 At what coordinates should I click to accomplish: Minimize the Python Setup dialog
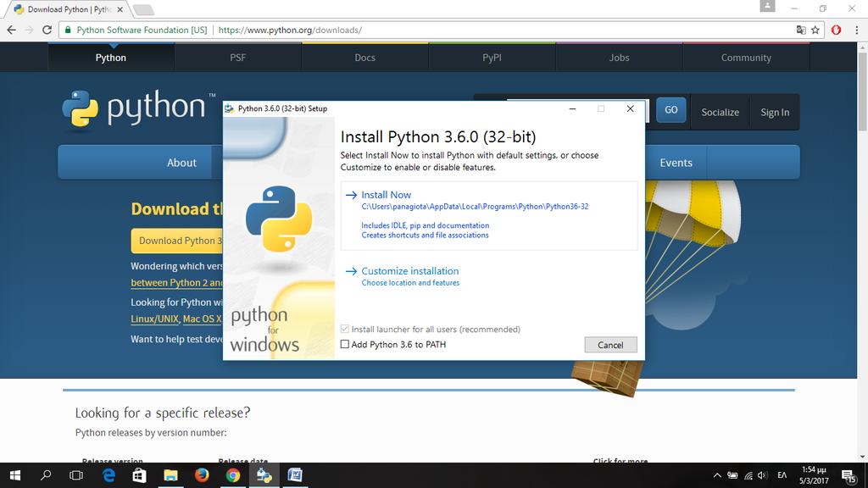tap(572, 108)
